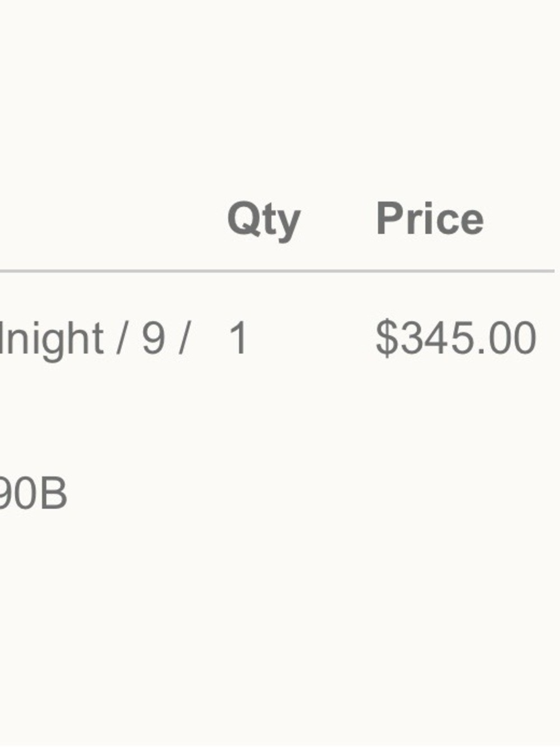Image resolution: width=560 pixels, height=747 pixels.
Task: Click the Qty column header
Action: click(264, 221)
